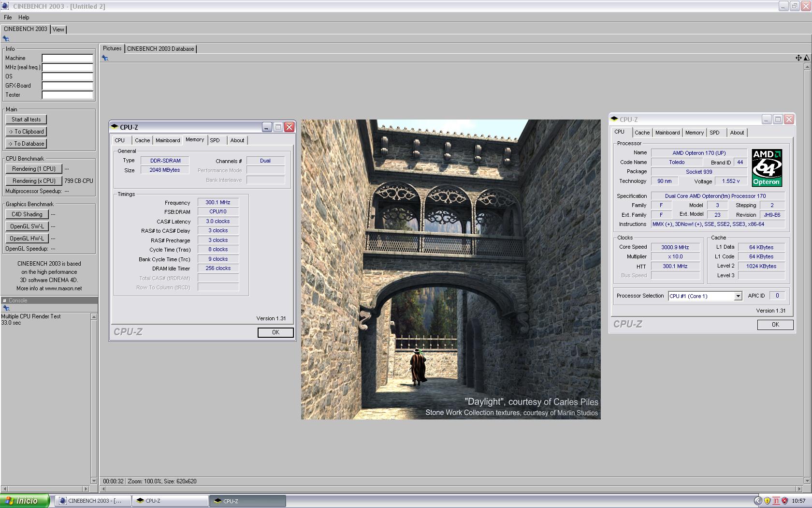Click the zoom-view triangle icon beside the cross arrows
This screenshot has height=508, width=812.
pyautogui.click(x=806, y=58)
